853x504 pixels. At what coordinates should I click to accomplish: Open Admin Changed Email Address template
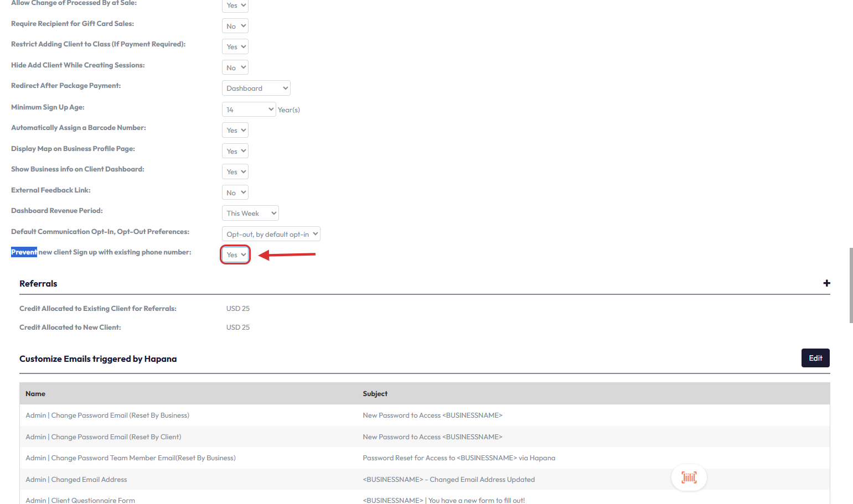[76, 480]
